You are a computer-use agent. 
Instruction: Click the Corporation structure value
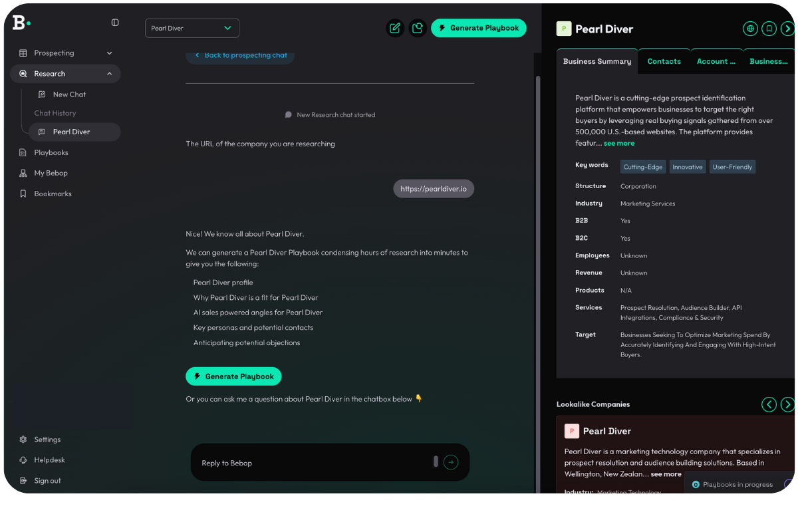638,186
